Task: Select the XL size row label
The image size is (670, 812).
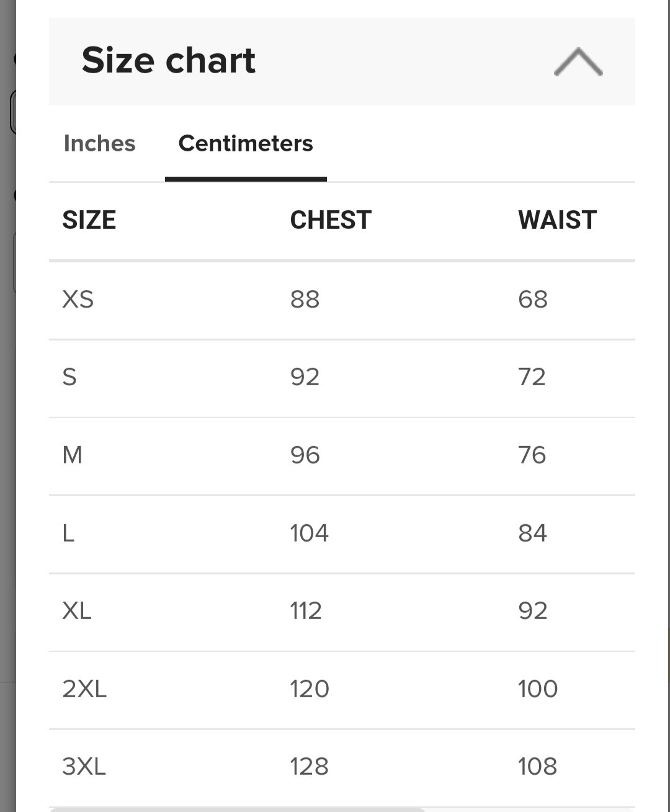Action: coord(77,611)
